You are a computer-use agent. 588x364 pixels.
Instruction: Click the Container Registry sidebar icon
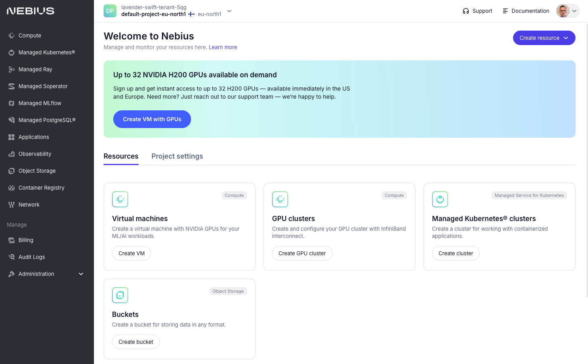point(11,188)
